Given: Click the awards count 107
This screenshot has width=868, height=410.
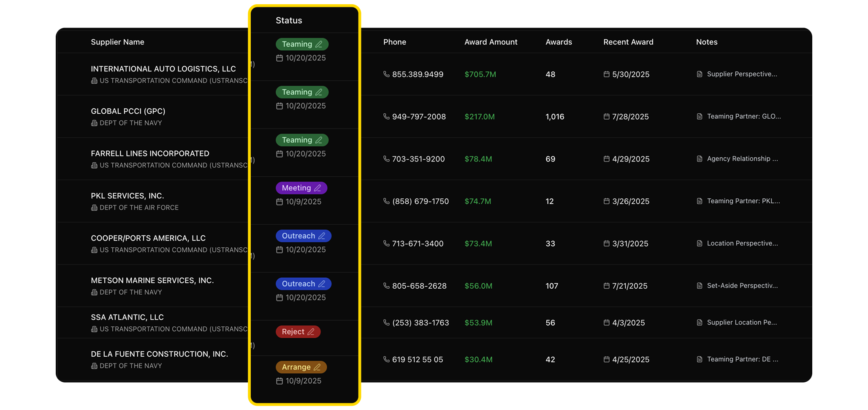Looking at the screenshot, I should 552,286.
